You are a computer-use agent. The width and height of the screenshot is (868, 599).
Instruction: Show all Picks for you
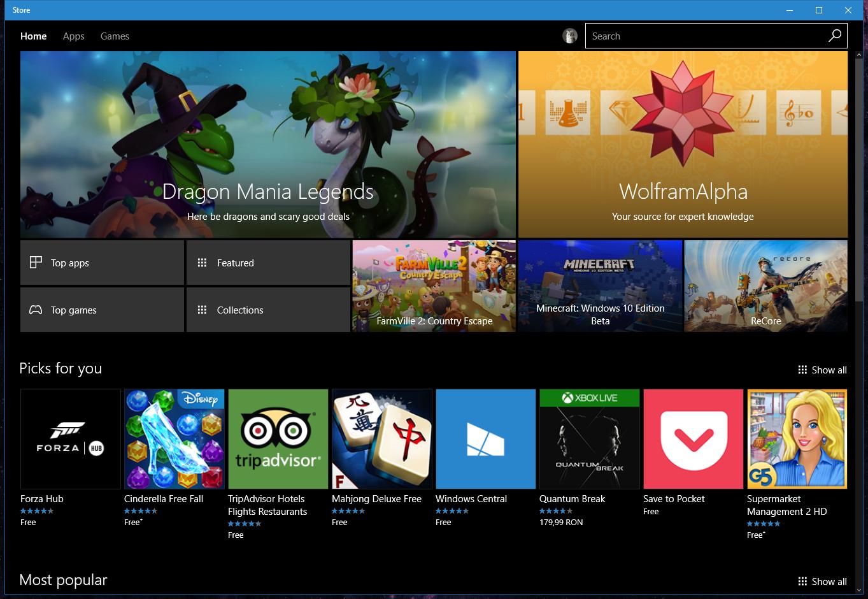pyautogui.click(x=822, y=370)
